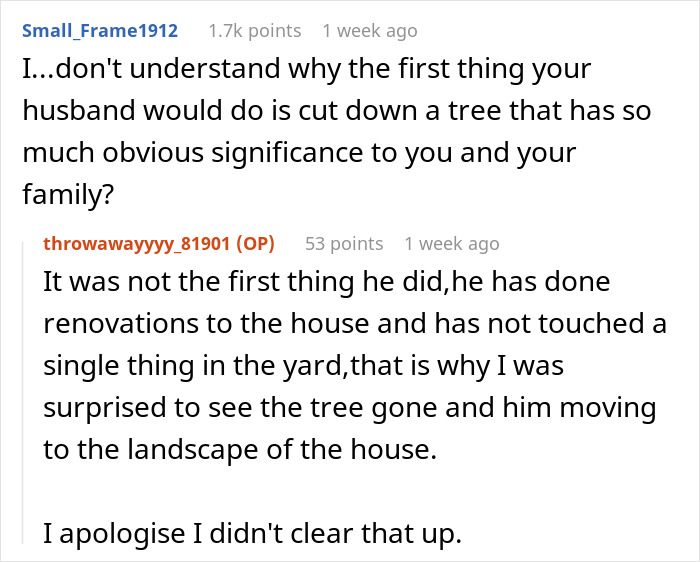
Task: Click the line "to the landscape of the house."
Action: [x=240, y=450]
